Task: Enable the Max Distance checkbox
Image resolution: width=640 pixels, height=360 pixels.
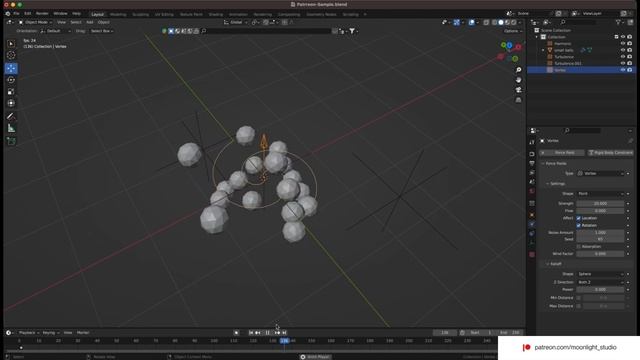Action: point(578,306)
